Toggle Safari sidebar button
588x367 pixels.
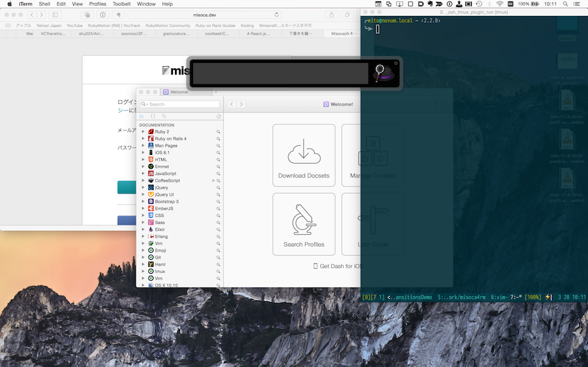point(55,15)
